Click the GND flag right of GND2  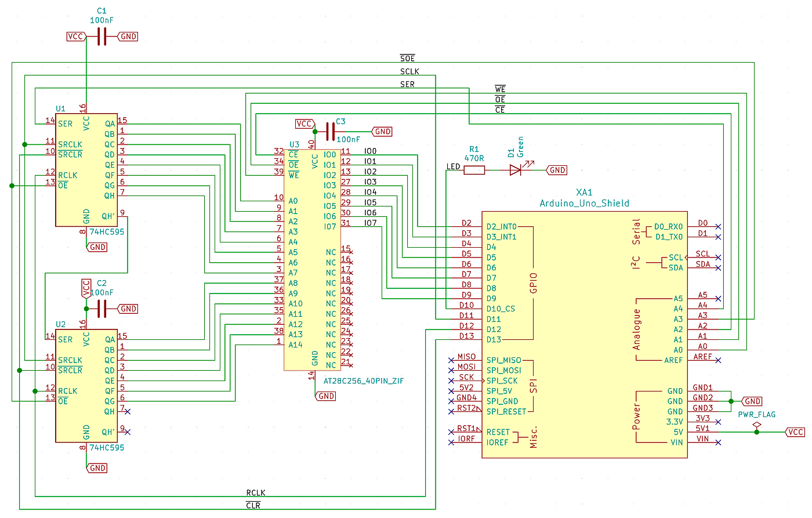coord(752,401)
